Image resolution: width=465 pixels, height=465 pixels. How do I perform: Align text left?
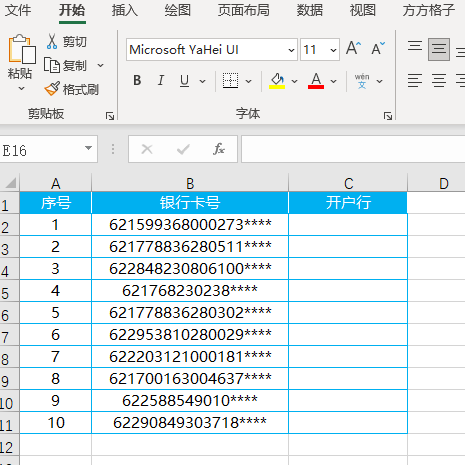point(415,81)
